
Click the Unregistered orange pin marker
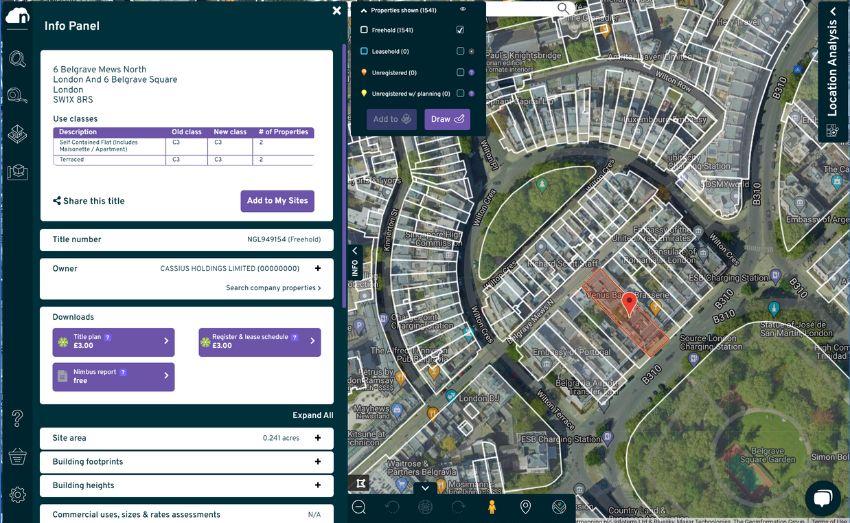(x=364, y=72)
